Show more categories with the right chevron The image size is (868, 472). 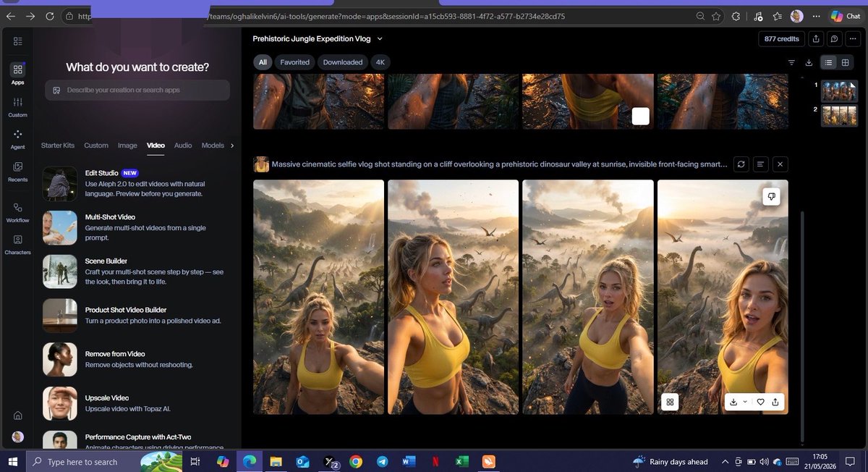232,146
